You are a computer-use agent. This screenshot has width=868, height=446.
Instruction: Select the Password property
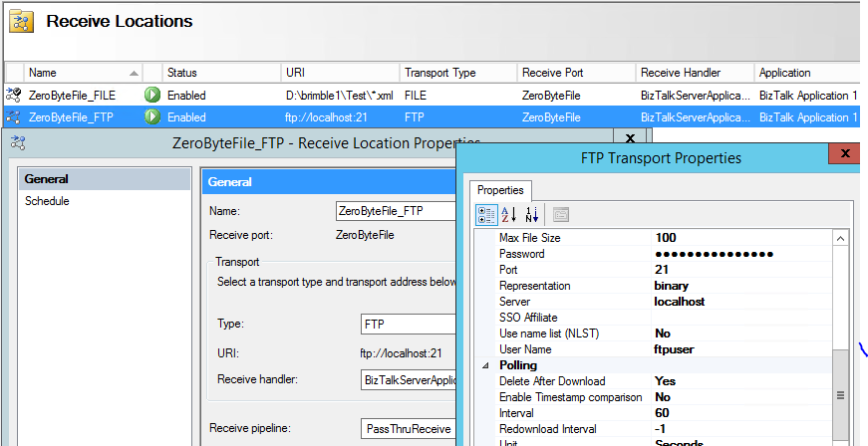[522, 254]
